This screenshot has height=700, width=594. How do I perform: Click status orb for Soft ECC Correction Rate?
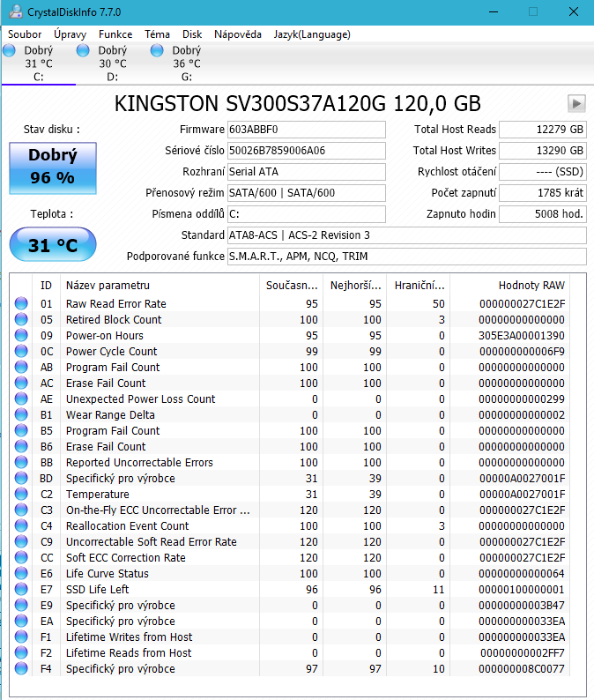tap(21, 557)
